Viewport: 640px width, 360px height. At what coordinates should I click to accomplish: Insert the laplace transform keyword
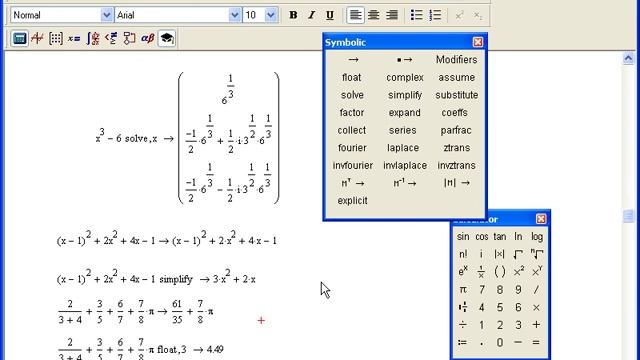coord(403,148)
